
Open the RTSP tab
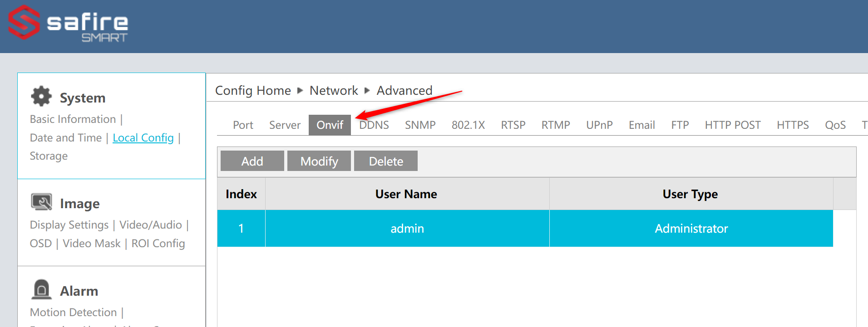[x=513, y=125]
